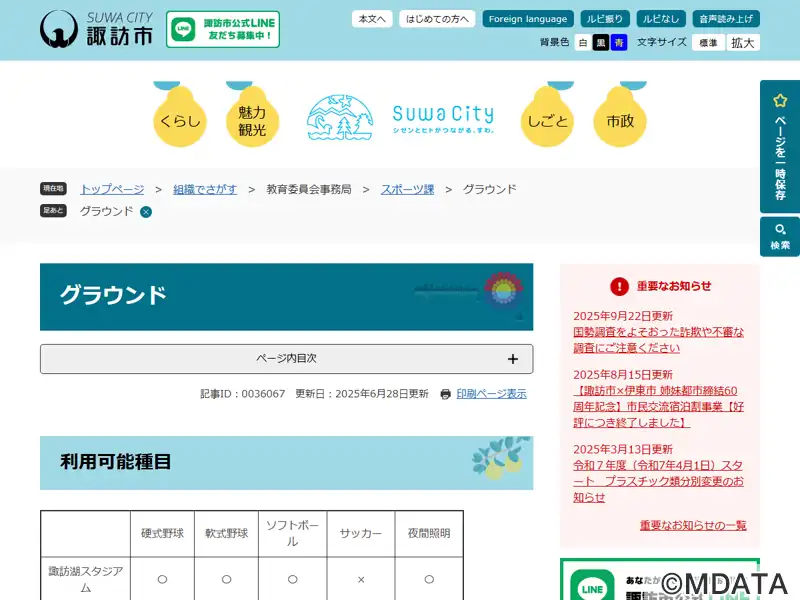Go to トップページ breadcrumb link
Viewport: 800px width, 600px height.
pos(112,189)
